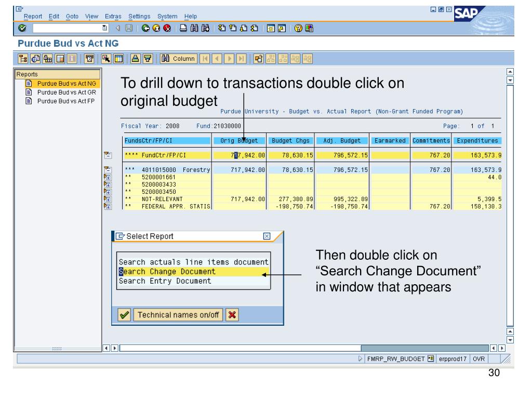The image size is (532, 399).
Task: Create a new session icon
Action: pyautogui.click(x=270, y=29)
